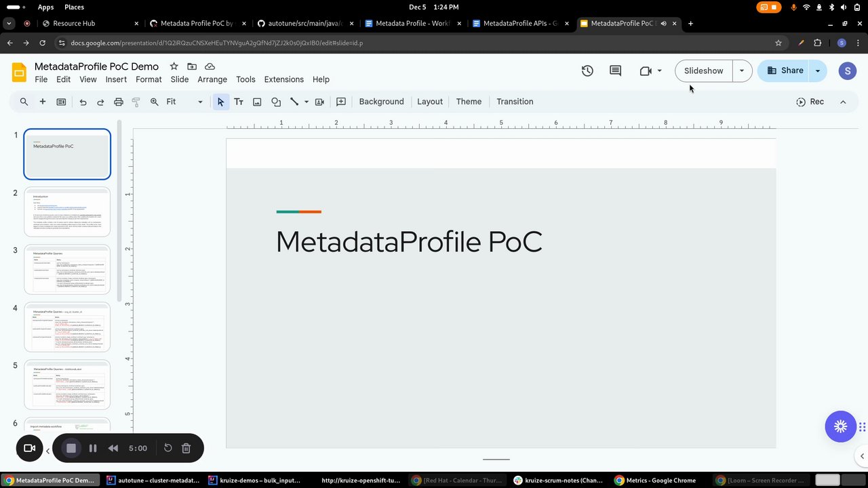This screenshot has height=488, width=868.
Task: Open the Chrome three-dot menu
Action: click(858, 43)
